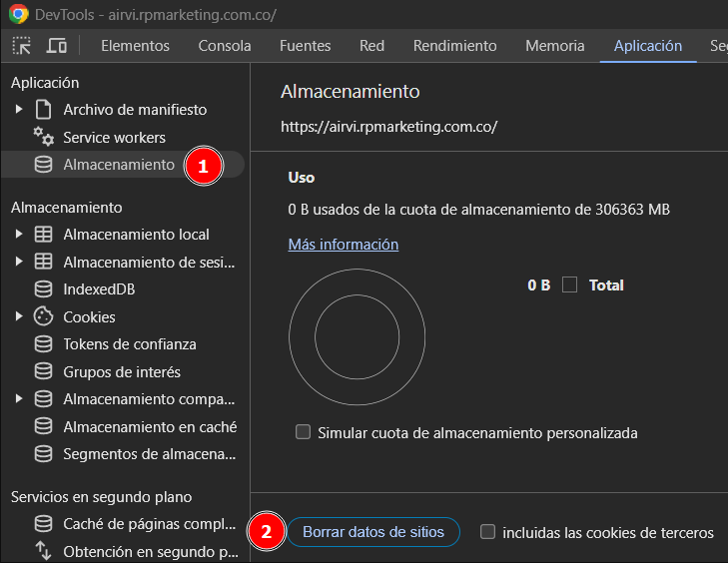
Task: Open the Rendimiento tab
Action: pyautogui.click(x=454, y=46)
